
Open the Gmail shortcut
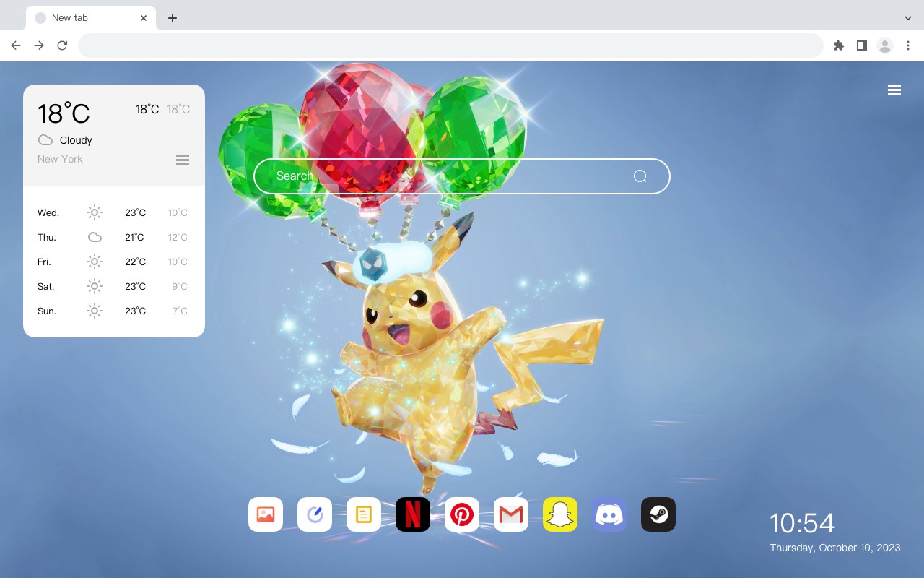(511, 514)
